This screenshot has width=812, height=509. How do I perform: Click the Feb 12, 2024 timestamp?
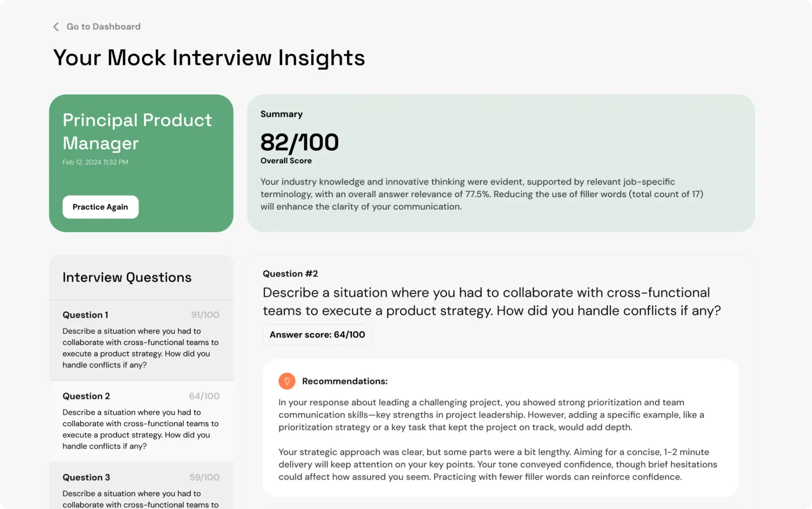coord(95,162)
